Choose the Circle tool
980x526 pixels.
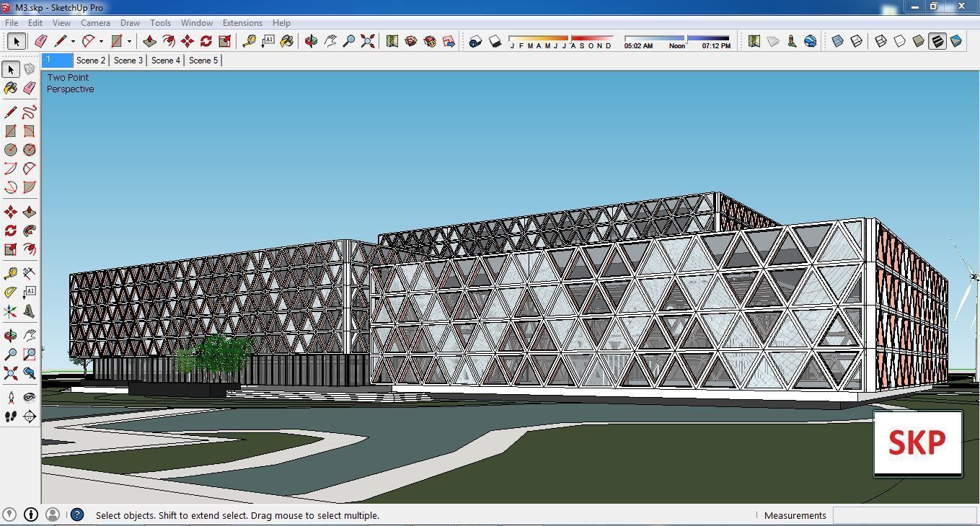[10, 150]
